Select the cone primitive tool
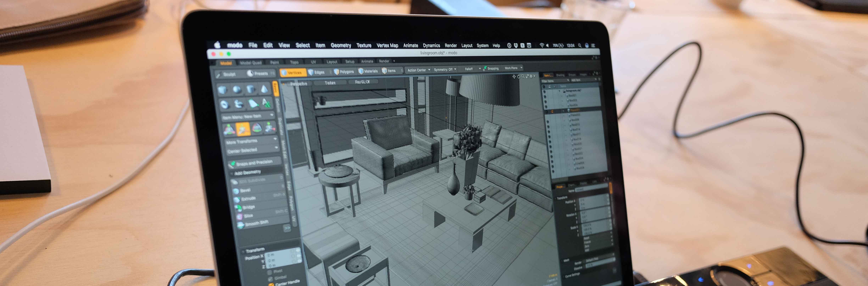868x286 pixels. 265,89
